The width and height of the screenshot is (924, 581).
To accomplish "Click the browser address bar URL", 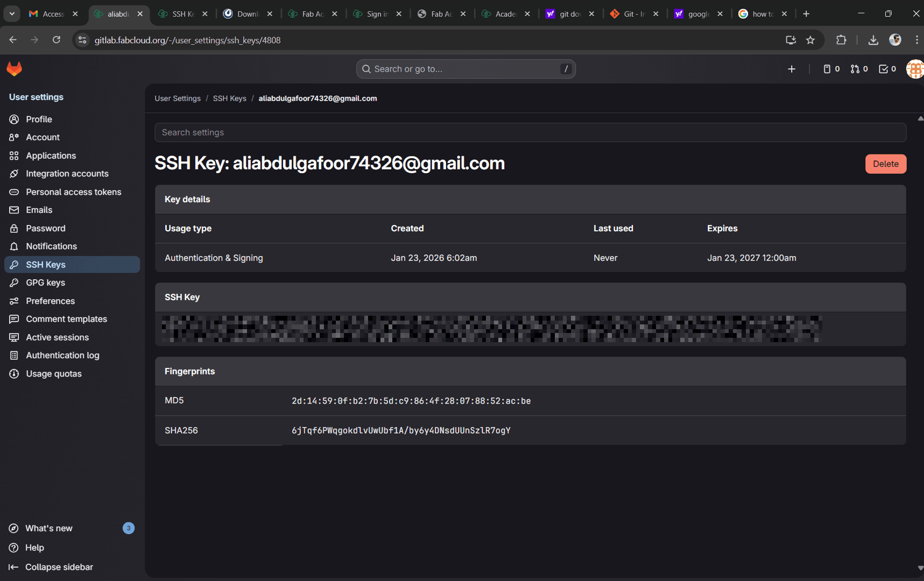I will click(x=187, y=40).
